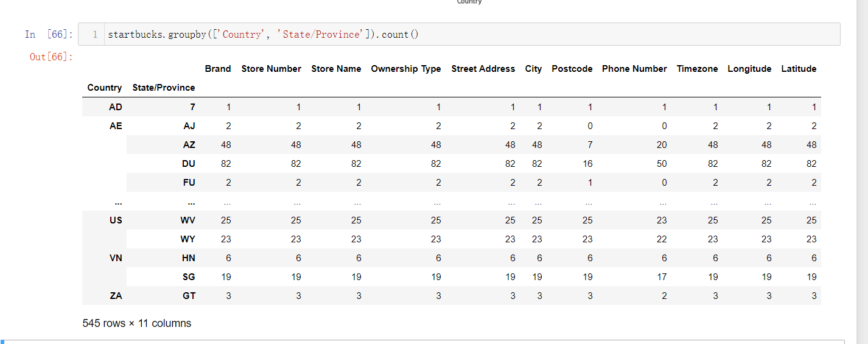
Task: Click DU row Brand value 82
Action: [225, 164]
